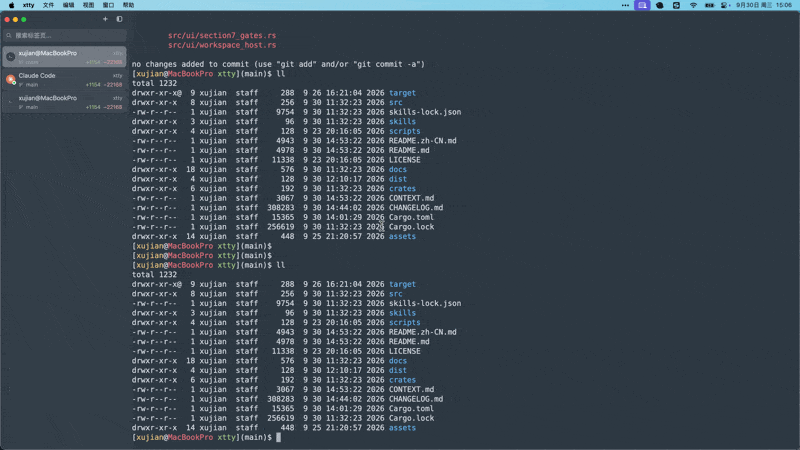This screenshot has width=800, height=450.
Task: Open a new tab with the plus icon
Action: [105, 19]
